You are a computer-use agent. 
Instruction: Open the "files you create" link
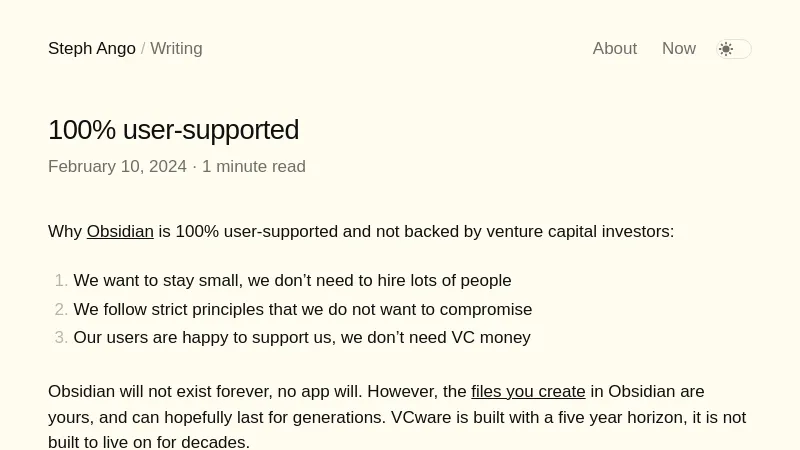(x=528, y=392)
